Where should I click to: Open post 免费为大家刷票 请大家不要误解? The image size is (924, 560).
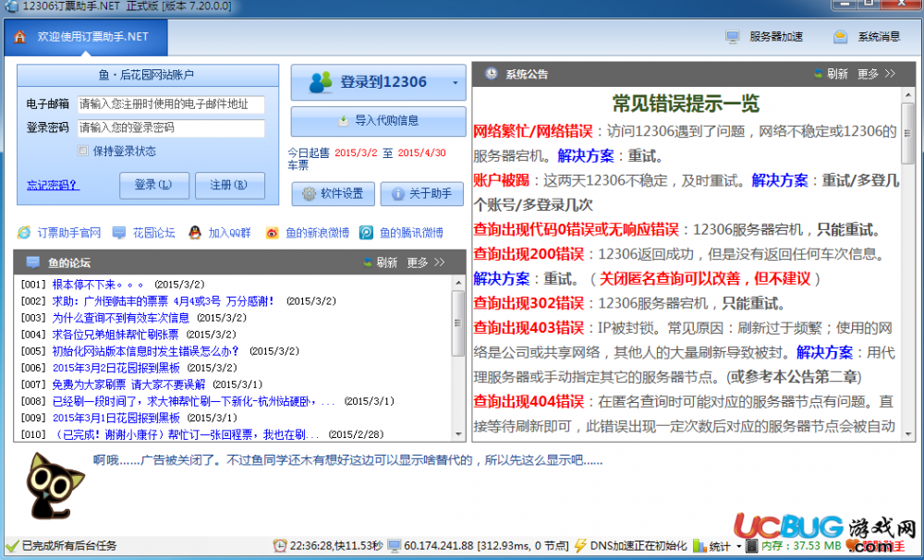click(128, 384)
